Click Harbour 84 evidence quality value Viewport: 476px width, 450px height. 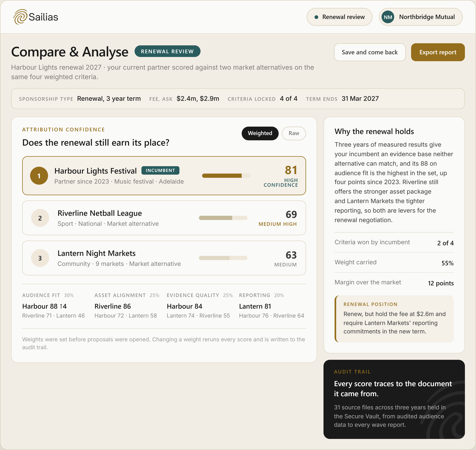[184, 306]
